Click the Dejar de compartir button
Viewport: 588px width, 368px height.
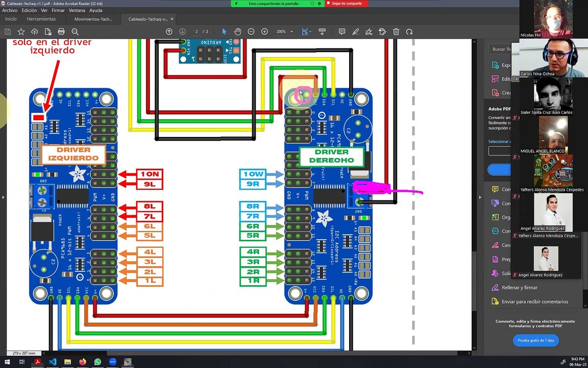(x=347, y=4)
